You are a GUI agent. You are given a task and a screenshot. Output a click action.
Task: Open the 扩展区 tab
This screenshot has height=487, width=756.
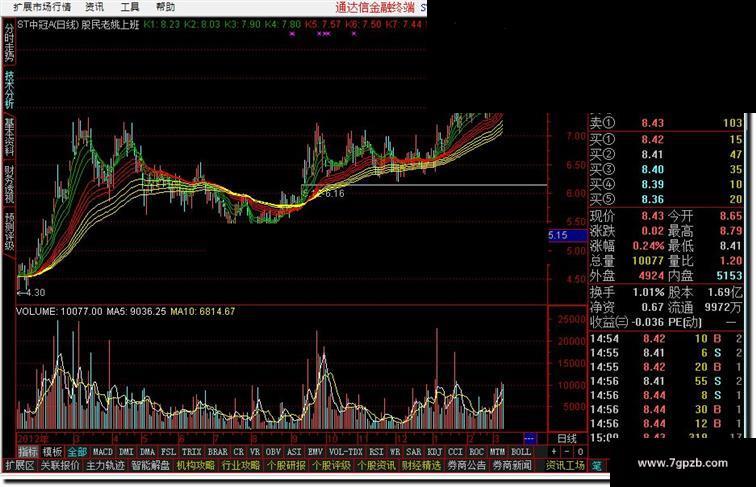[20, 465]
